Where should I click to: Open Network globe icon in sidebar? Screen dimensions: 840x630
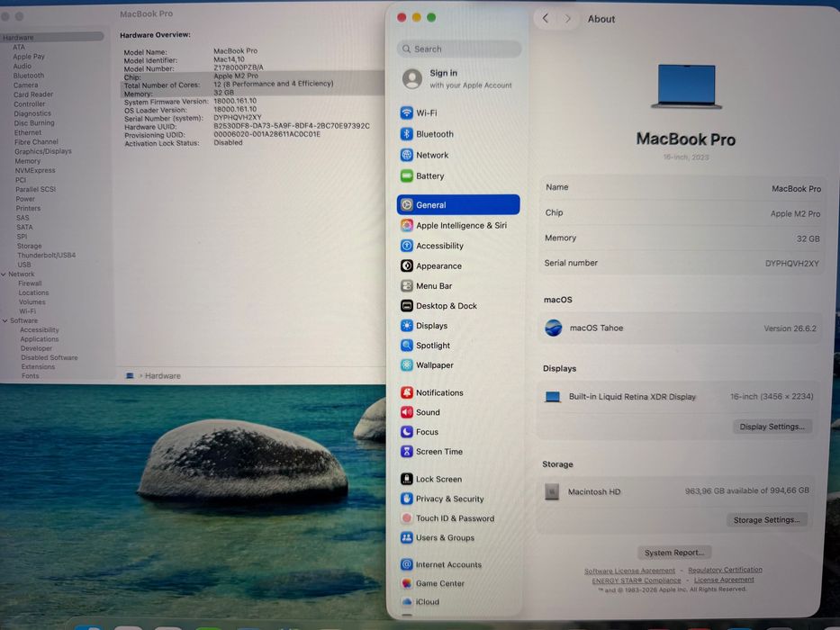coord(407,155)
